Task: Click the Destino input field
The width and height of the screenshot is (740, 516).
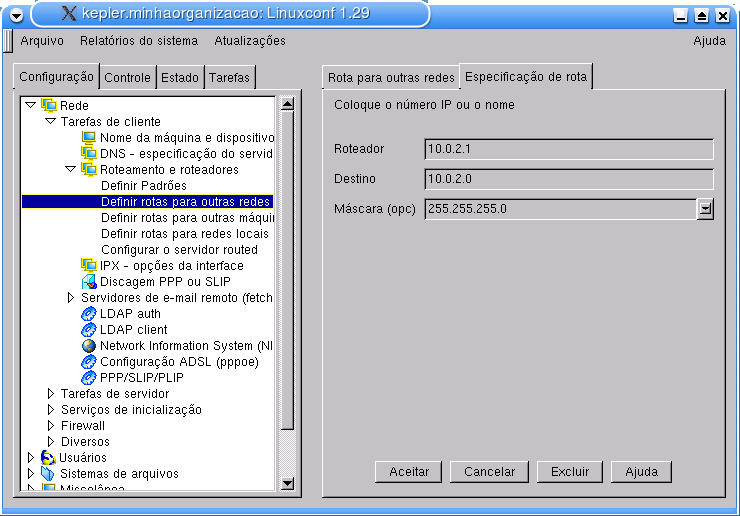Action: tap(569, 179)
